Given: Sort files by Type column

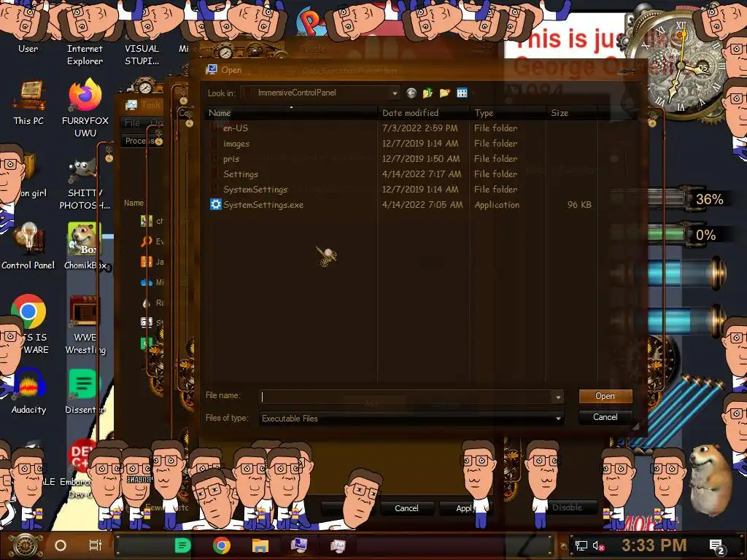Looking at the screenshot, I should coord(508,113).
